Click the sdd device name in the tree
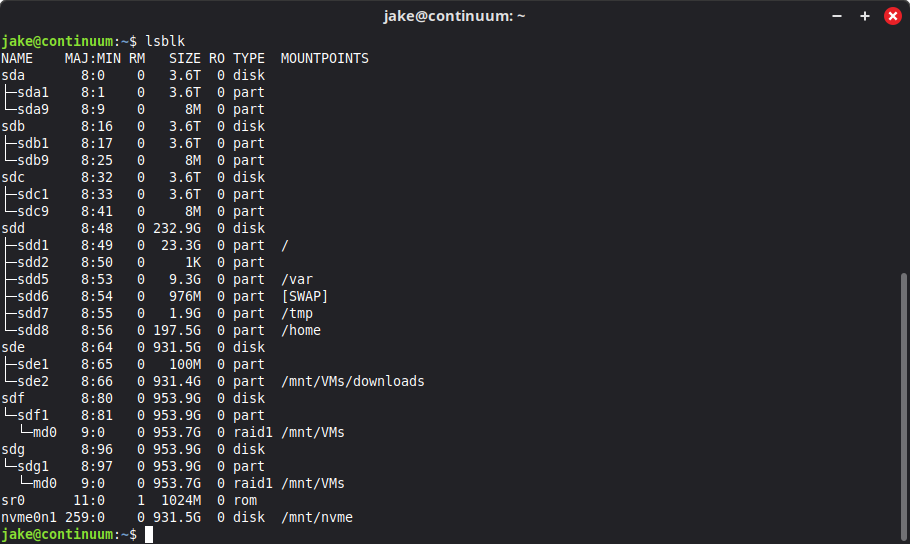The height and width of the screenshot is (544, 910). pos(14,228)
